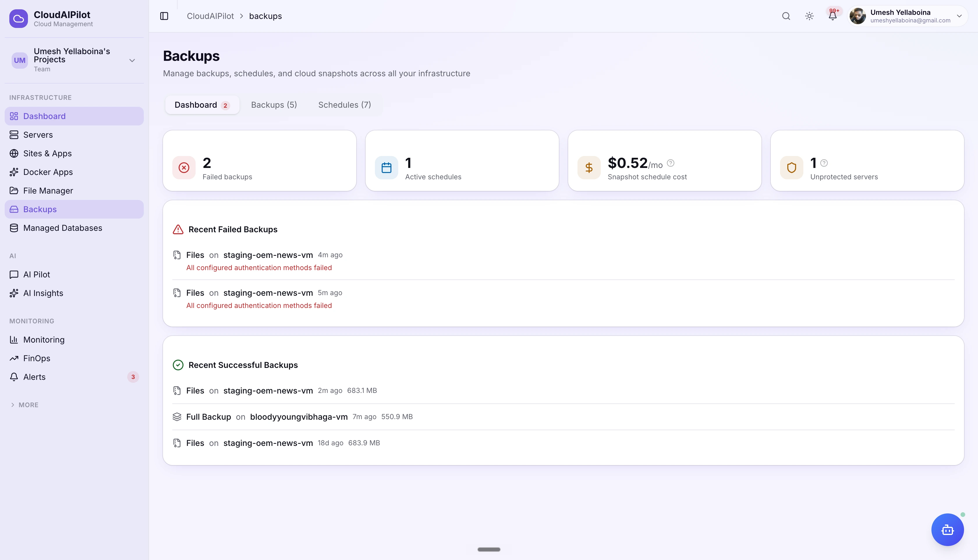Click the red 2 badge on Dashboard tab

(225, 105)
